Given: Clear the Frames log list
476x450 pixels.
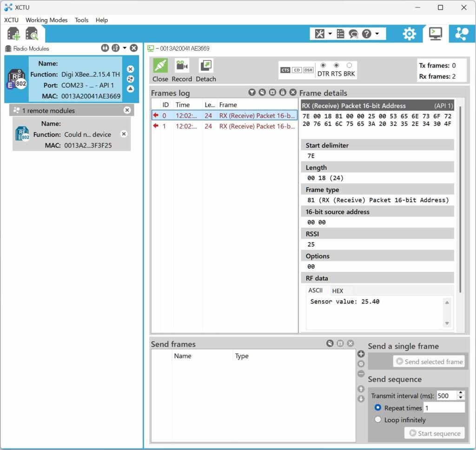Looking at the screenshot, I should (x=293, y=93).
